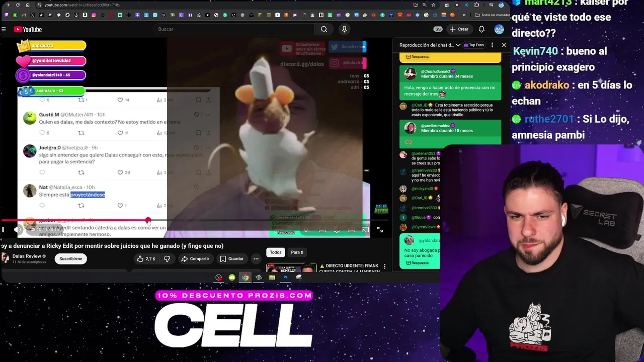Viewport: 644px width, 362px height.
Task: Go to the YouTube home logo
Action: pos(28,29)
